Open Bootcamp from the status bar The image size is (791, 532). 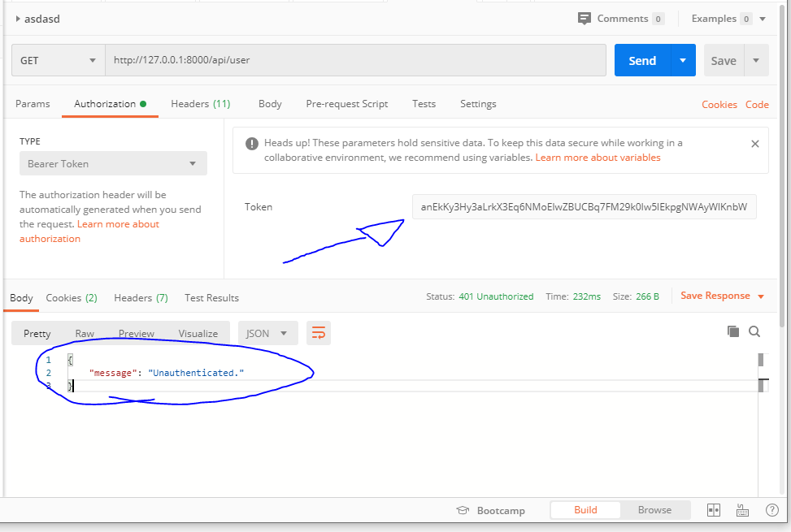click(490, 509)
